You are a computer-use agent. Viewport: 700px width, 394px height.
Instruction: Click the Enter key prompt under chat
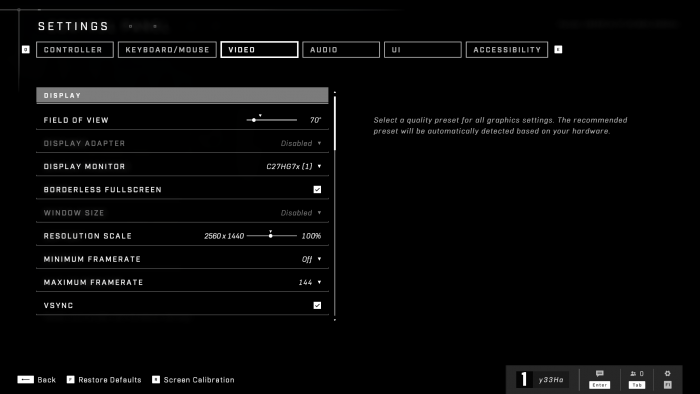tap(599, 385)
